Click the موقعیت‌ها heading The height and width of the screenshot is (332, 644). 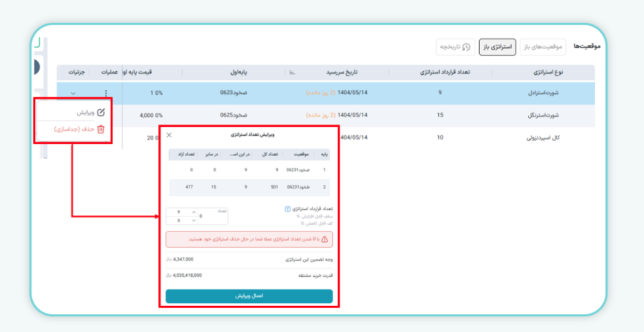pos(587,46)
